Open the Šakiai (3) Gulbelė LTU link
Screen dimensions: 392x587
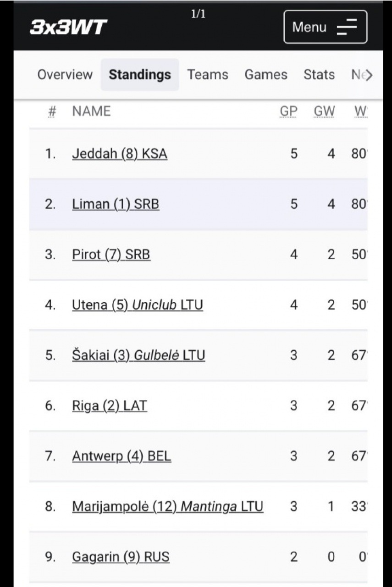click(138, 355)
